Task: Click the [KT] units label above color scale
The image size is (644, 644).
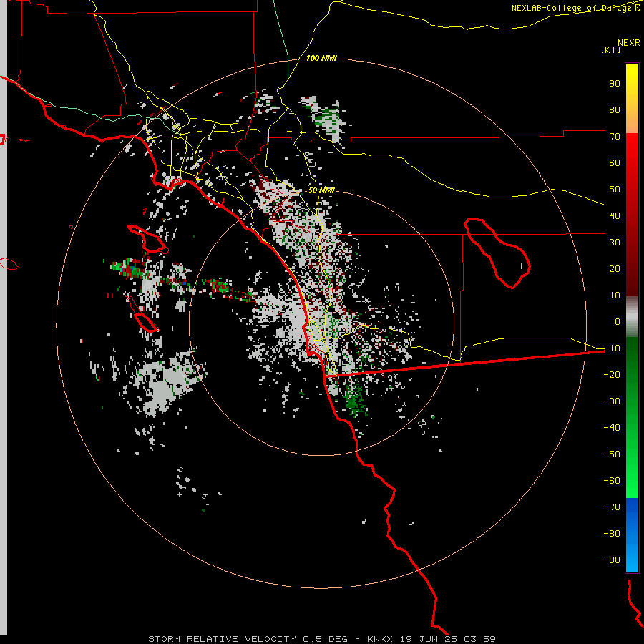Action: [610, 49]
